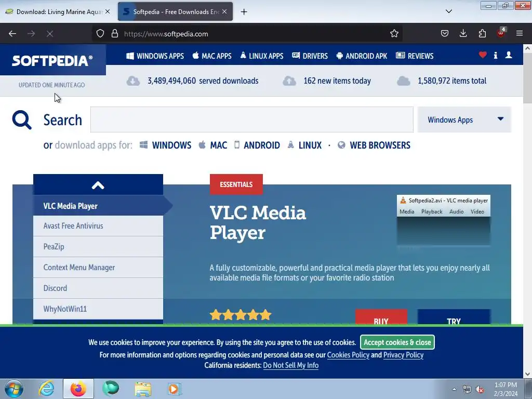Click the red heart favorites icon
The width and height of the screenshot is (532, 399).
point(483,55)
